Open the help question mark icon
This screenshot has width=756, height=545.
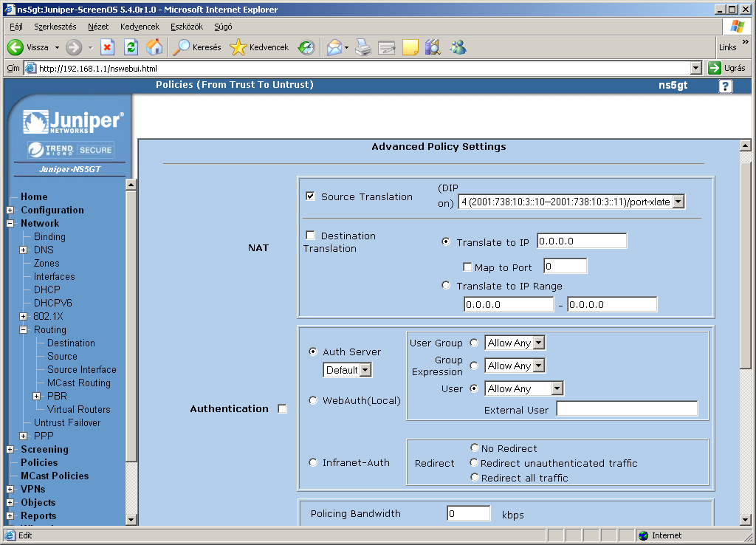pos(725,86)
